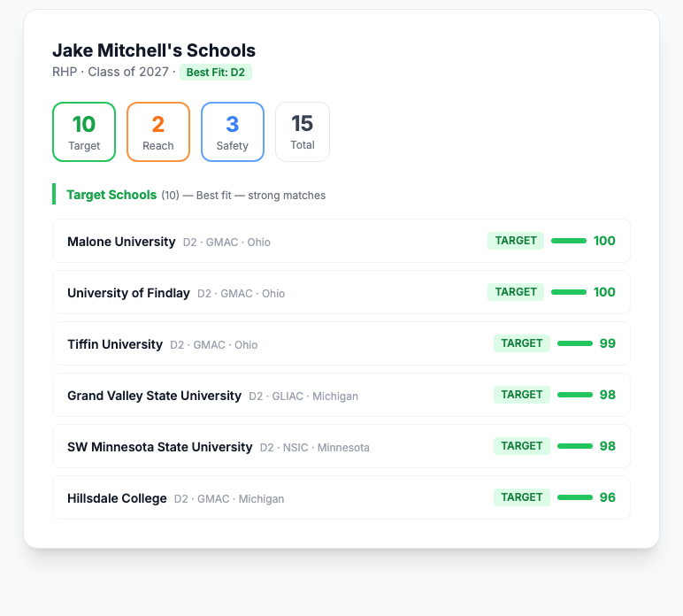Click TARGET badge for Grand Valley State
683x616 pixels.
522,395
